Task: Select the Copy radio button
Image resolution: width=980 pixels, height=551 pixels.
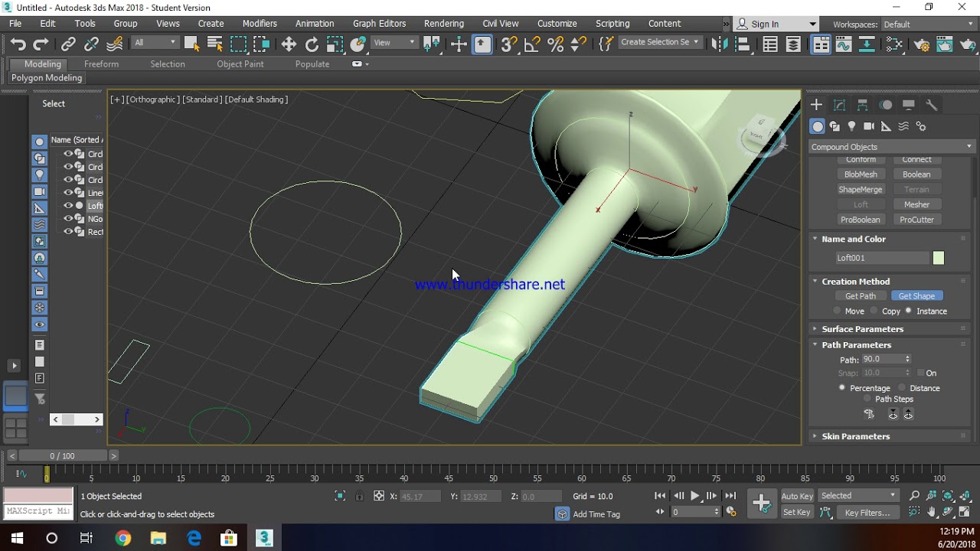Action: tap(874, 311)
